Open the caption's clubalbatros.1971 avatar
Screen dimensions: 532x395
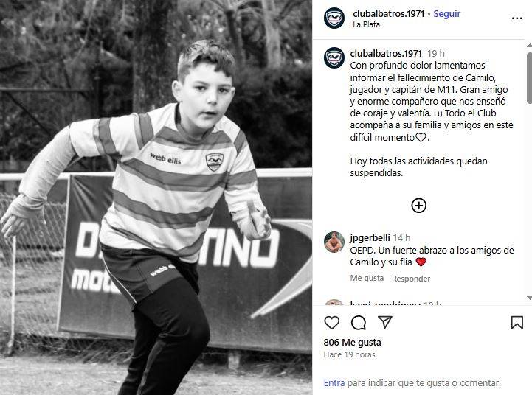point(334,58)
